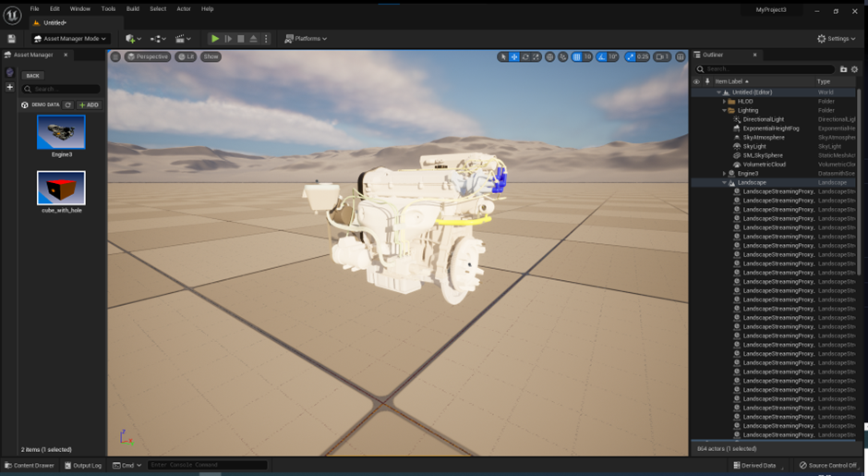
Task: Open the Content Drawer tab
Action: point(30,465)
